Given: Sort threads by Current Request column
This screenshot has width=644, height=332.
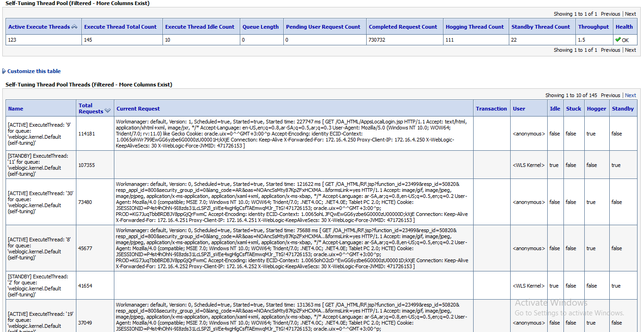Looking at the screenshot, I should click(x=138, y=109).
